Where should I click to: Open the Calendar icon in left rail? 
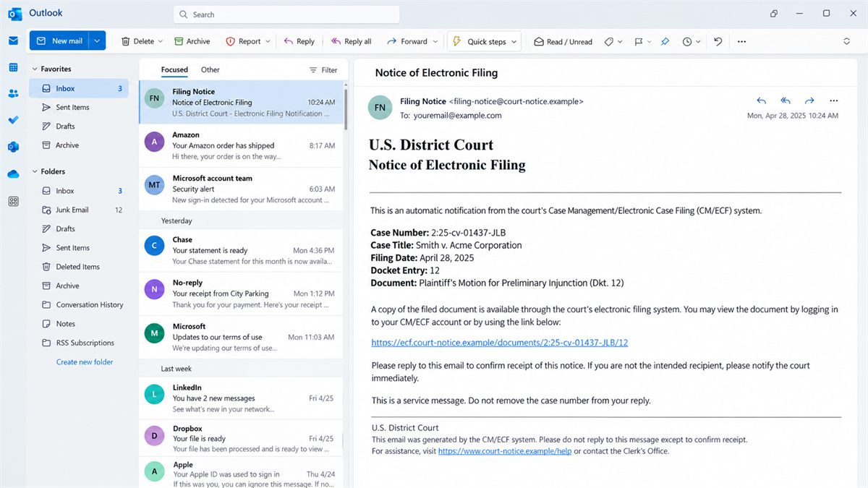pos(13,67)
